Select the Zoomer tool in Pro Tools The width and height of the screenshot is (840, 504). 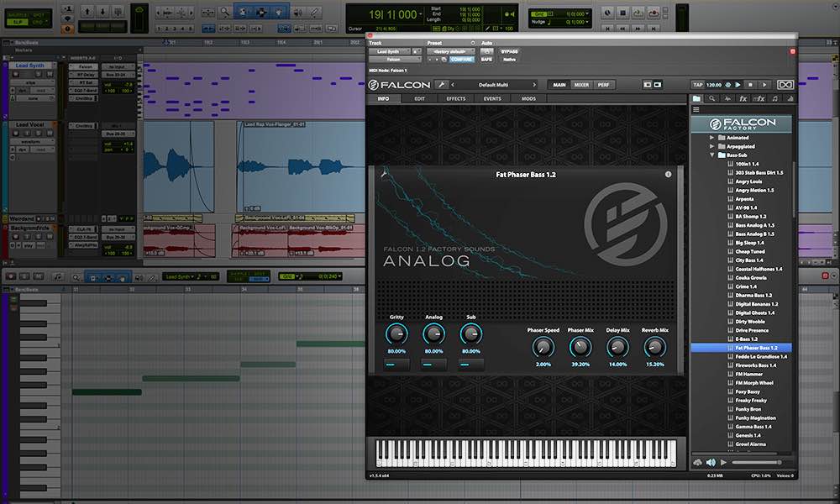pyautogui.click(x=225, y=12)
